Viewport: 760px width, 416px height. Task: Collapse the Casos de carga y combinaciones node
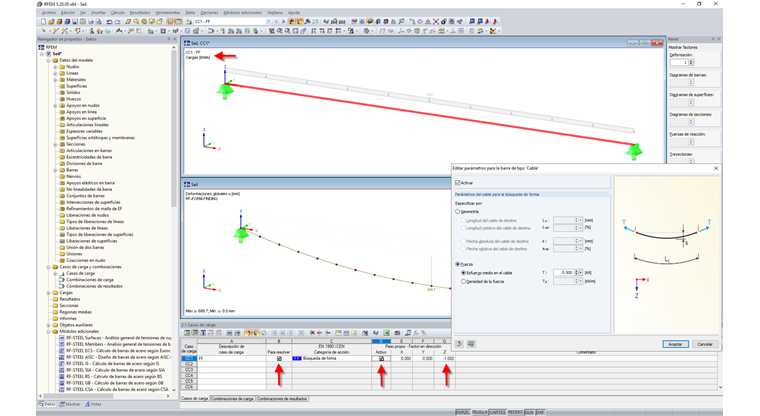[48, 267]
